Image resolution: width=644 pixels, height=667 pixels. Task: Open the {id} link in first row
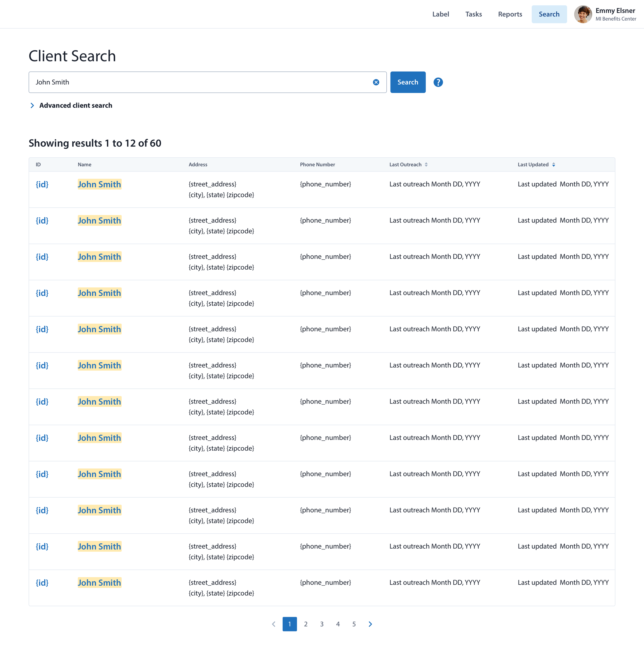[x=42, y=184]
